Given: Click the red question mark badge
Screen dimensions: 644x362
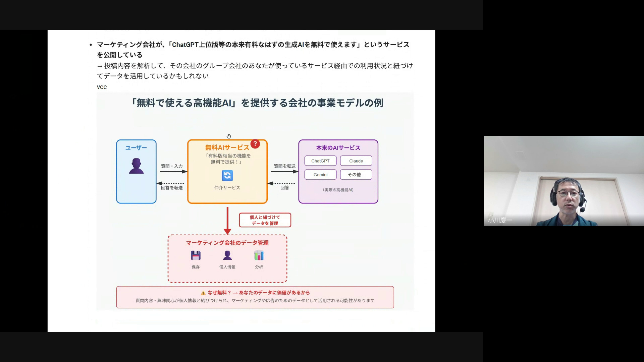Looking at the screenshot, I should [x=255, y=144].
